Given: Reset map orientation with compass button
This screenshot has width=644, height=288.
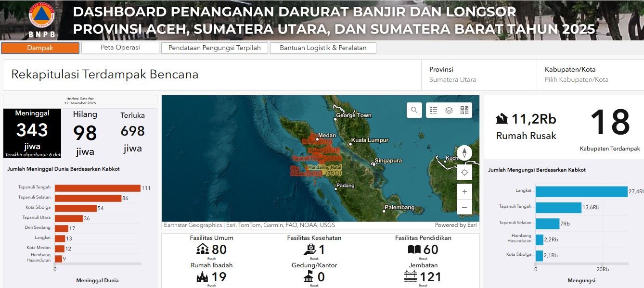Looking at the screenshot, I should 464,153.
